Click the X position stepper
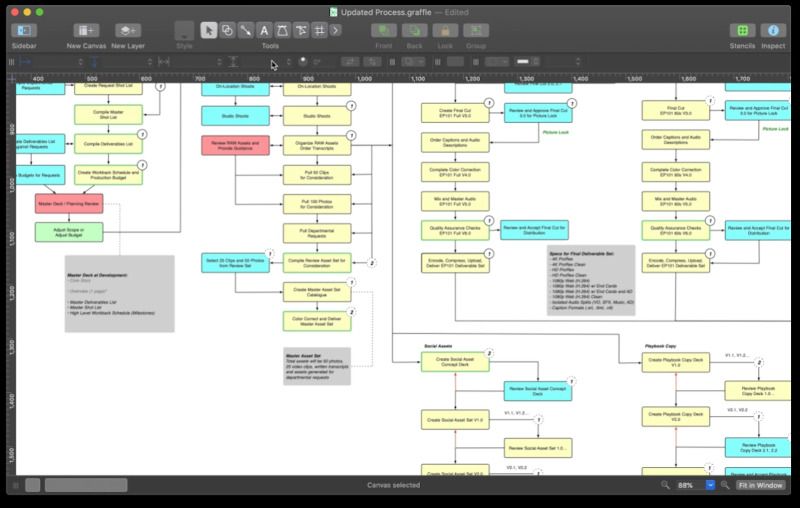 [81, 62]
